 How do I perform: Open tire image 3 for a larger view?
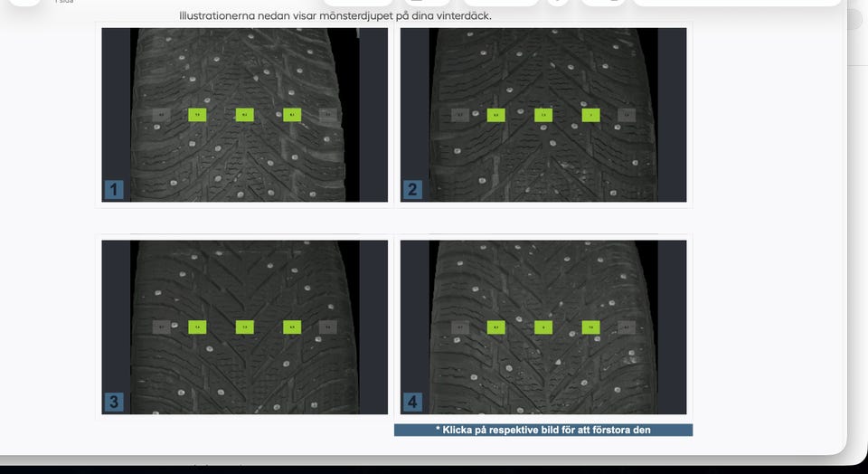(245, 327)
